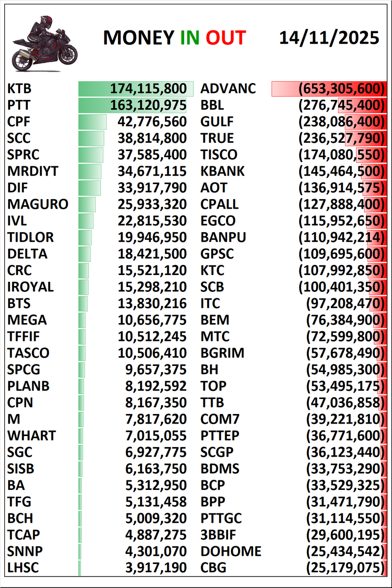Select the 3BBIF ticker label
Image resolution: width=392 pixels, height=588 pixels.
pyautogui.click(x=219, y=535)
